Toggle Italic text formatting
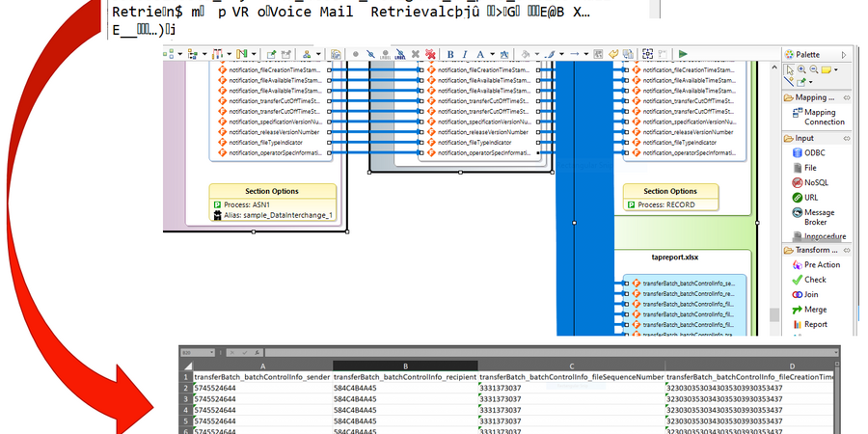 coord(465,54)
